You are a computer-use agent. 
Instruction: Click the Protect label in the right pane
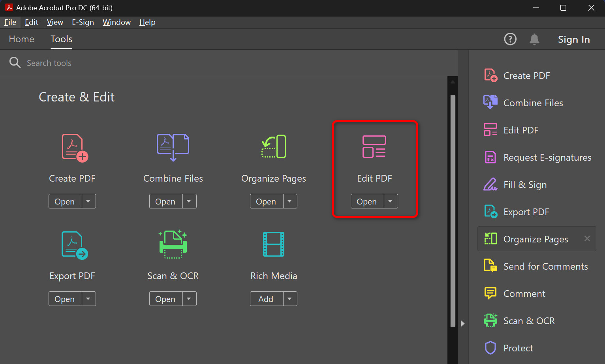518,348
